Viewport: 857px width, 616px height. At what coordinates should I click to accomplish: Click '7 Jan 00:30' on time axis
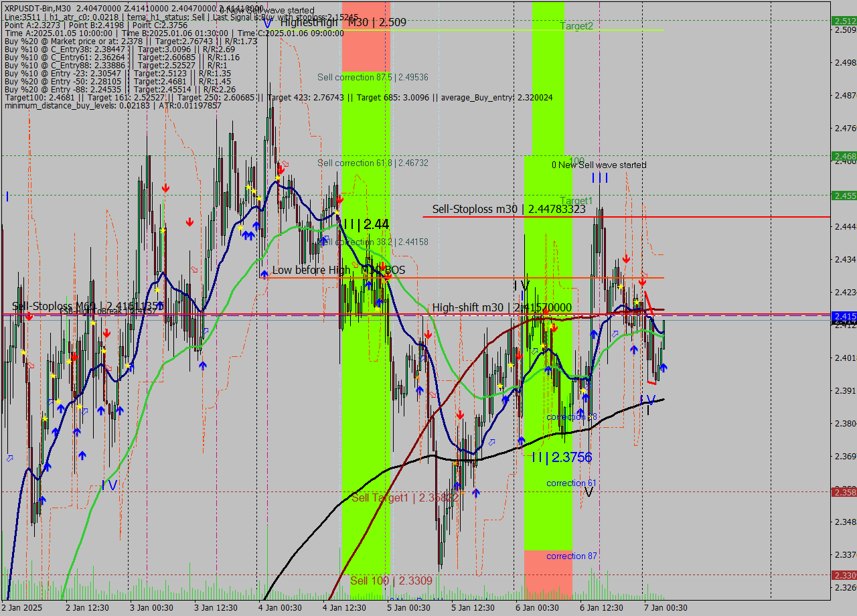[666, 608]
